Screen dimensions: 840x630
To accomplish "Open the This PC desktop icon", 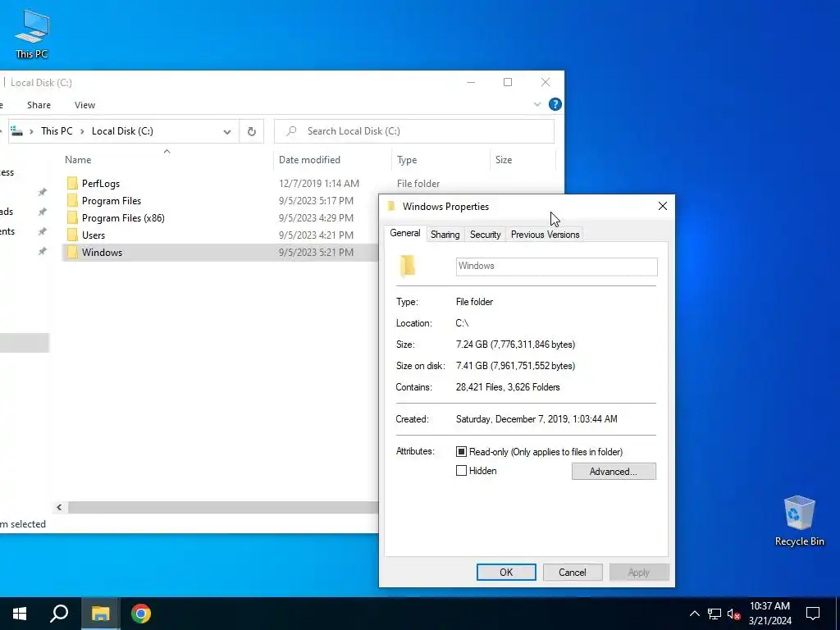I will point(32,33).
